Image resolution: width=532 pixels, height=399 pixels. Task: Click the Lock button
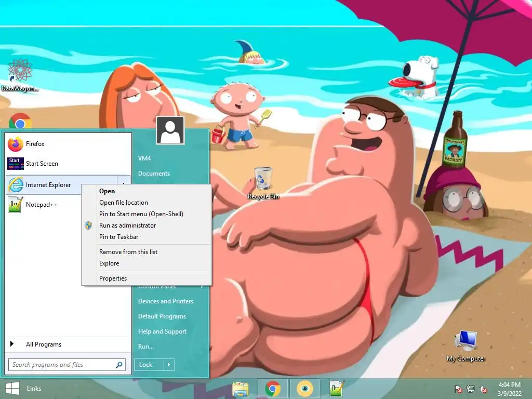pos(149,365)
